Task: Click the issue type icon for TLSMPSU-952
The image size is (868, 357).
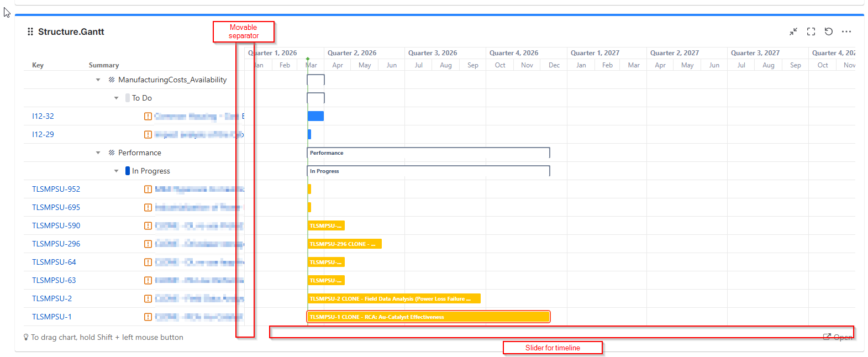Action: coord(148,189)
